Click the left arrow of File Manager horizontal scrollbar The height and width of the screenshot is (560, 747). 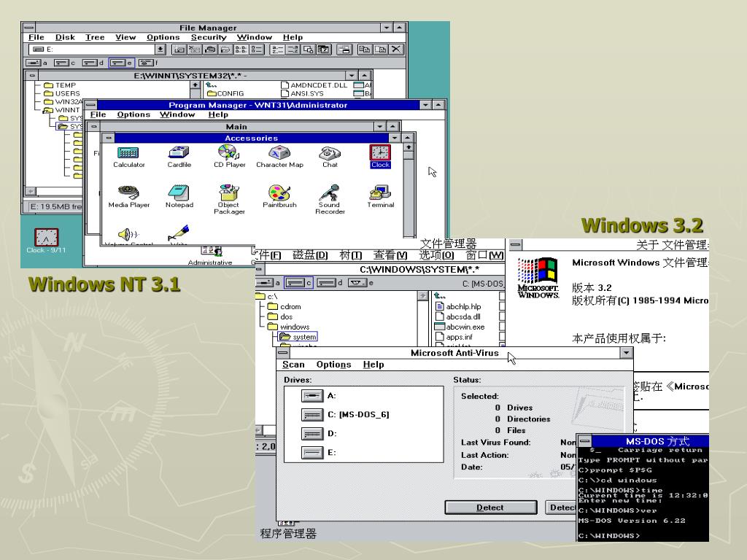31,191
